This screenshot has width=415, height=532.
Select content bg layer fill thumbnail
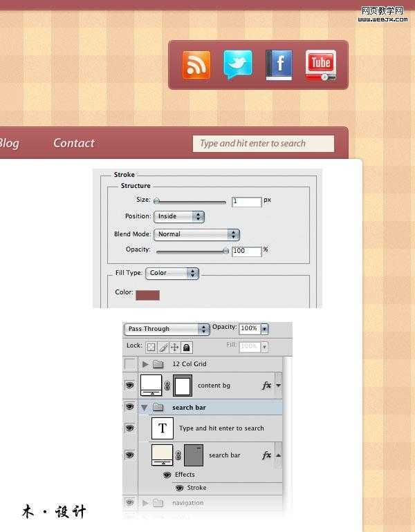(151, 385)
